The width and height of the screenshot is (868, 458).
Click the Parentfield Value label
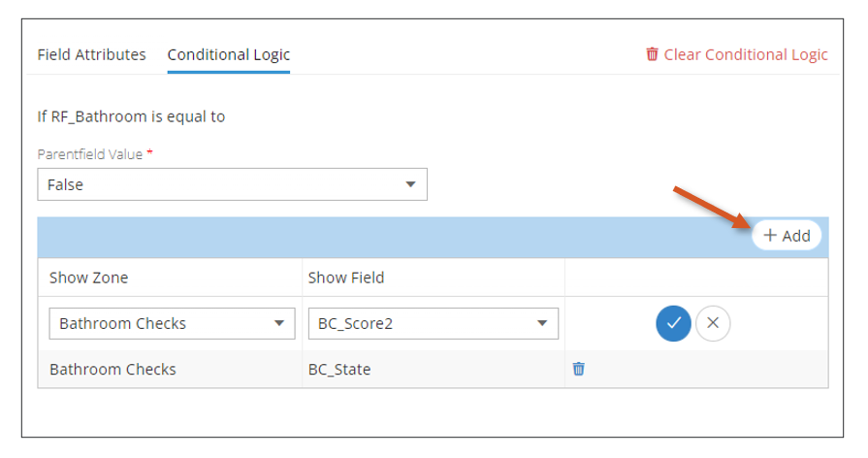point(90,154)
